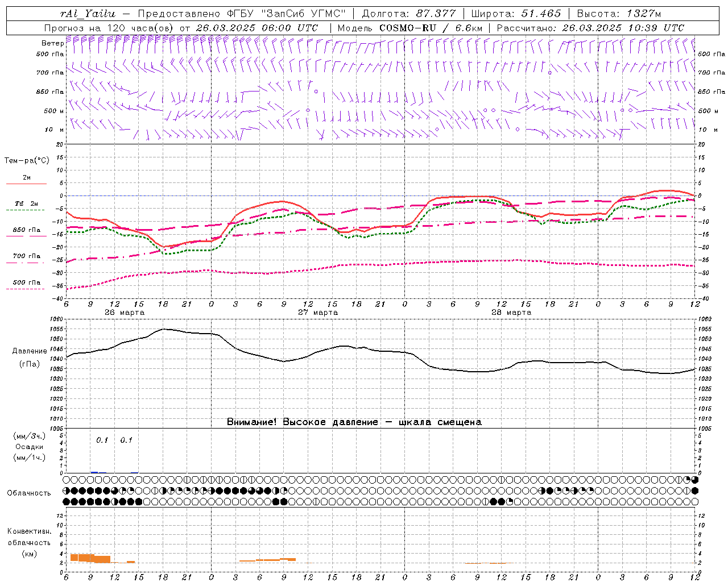Click the forecast start time 26.03.2025 06:00 UTC
The image size is (728, 582).
(x=257, y=28)
